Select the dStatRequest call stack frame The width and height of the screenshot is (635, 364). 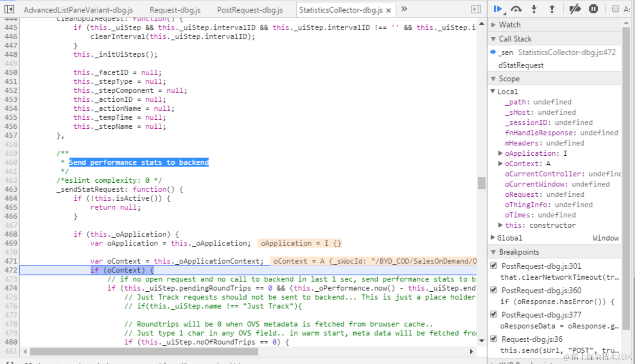(x=521, y=65)
